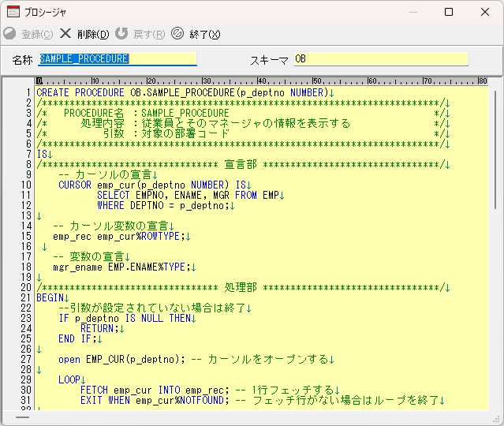The image size is (504, 426).
Task: Click the 戻す(R) undo arrow icon
Action: click(121, 33)
